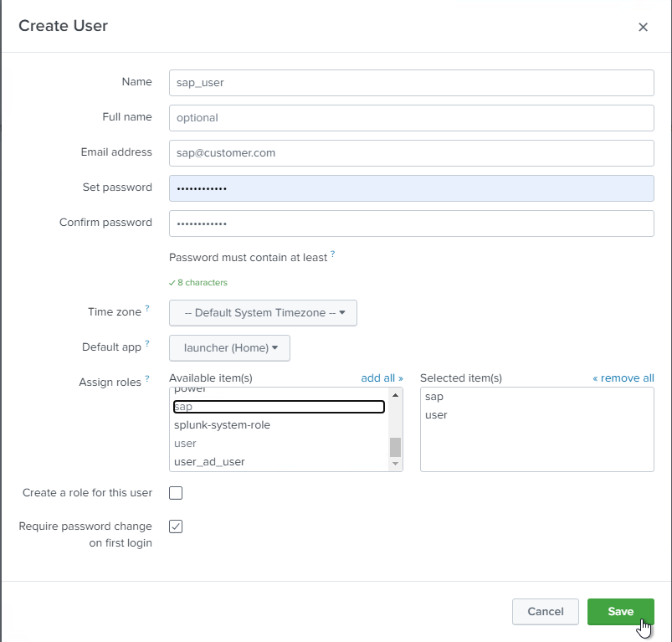Viewport: 672px width, 642px height.
Task: Click the add all link
Action: [x=382, y=378]
